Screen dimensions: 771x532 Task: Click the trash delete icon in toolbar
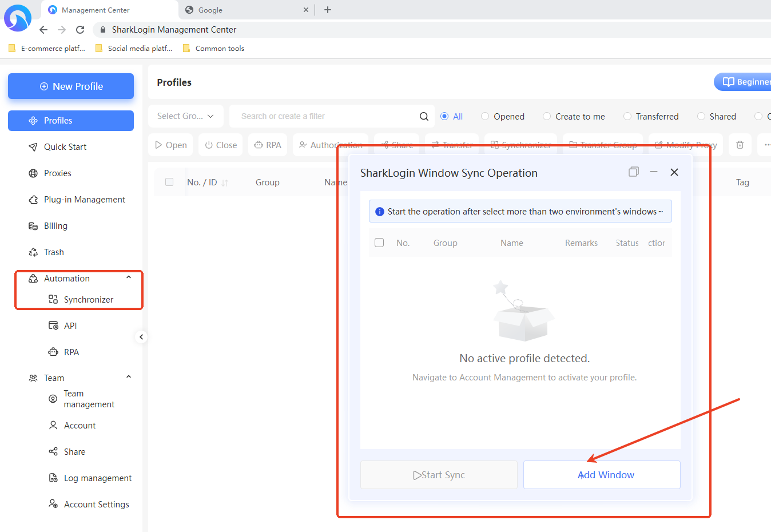(x=740, y=145)
